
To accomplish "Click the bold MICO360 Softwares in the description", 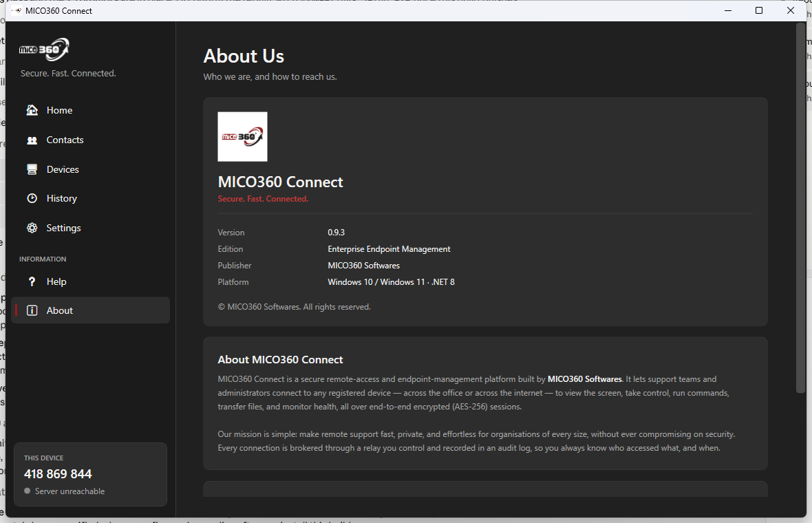I will point(585,379).
